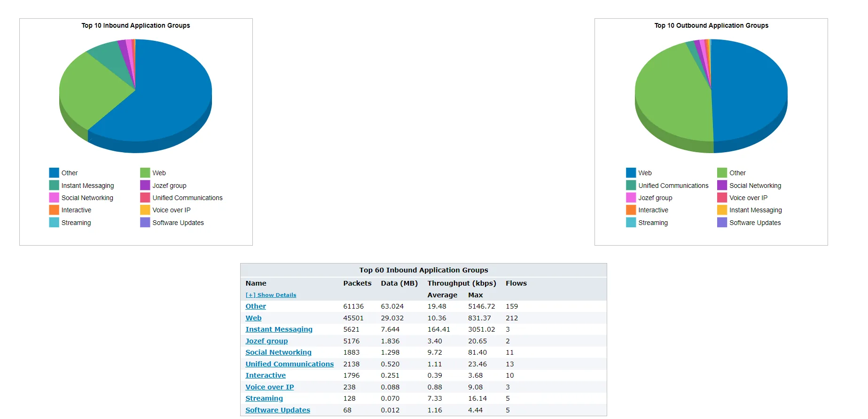Screen dimensions: 868x419
Task: Click the orange Interactive swatch in inbound legend
Action: pos(54,210)
